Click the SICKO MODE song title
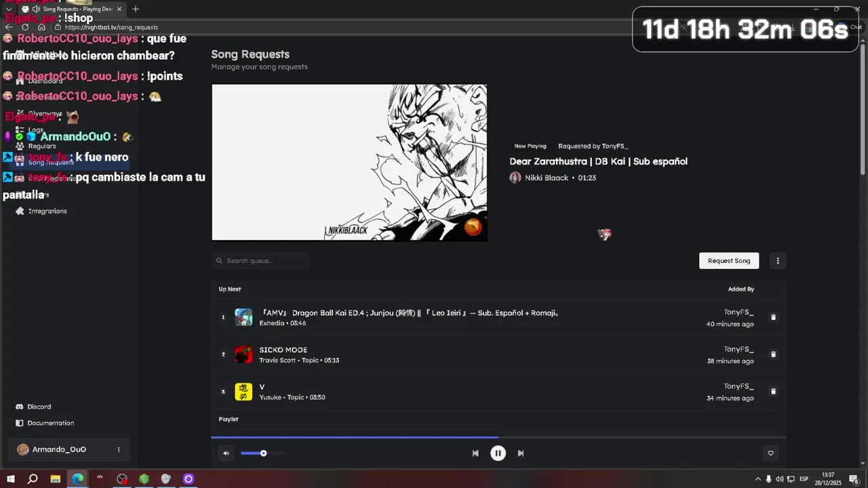The width and height of the screenshot is (868, 488). pos(283,350)
